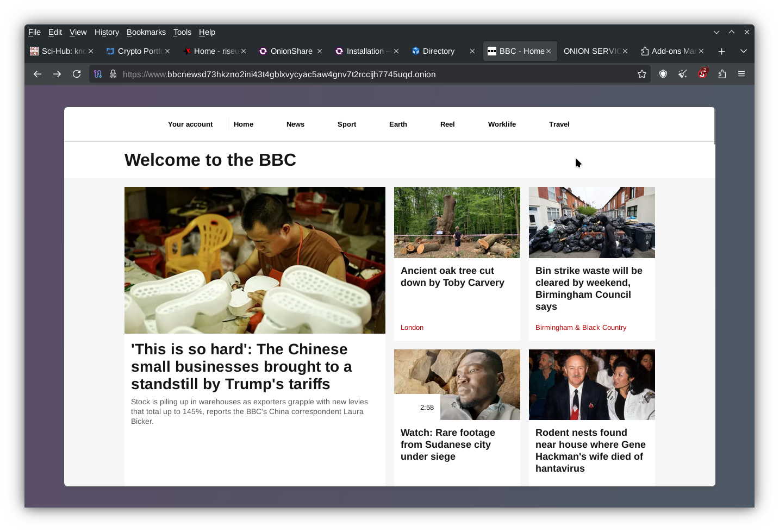Click the onion site identity icon
The image size is (779, 532).
113,74
